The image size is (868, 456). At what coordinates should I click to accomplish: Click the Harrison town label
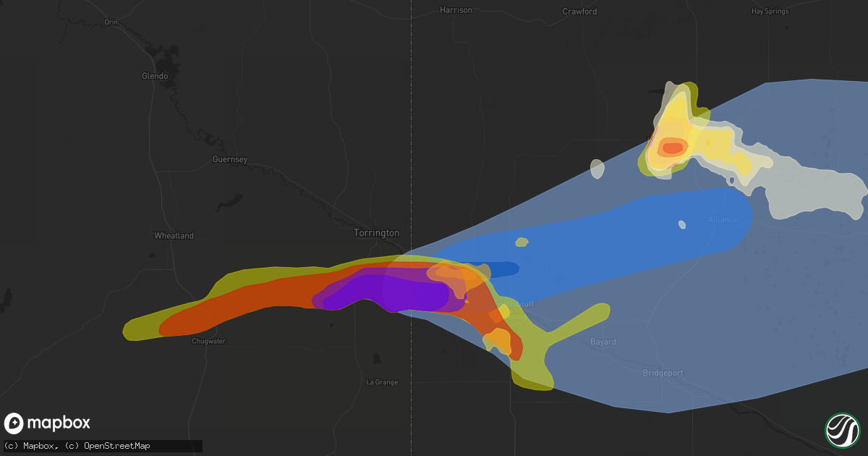click(x=456, y=10)
